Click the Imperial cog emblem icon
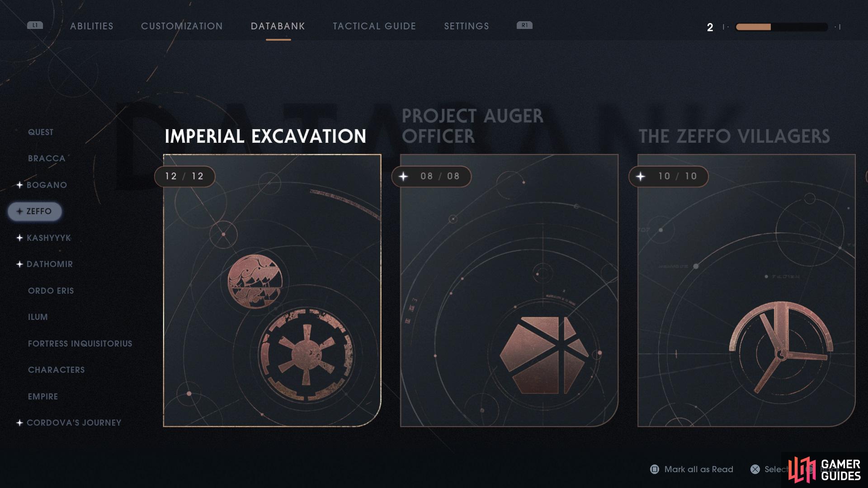The height and width of the screenshot is (488, 868). pyautogui.click(x=307, y=355)
